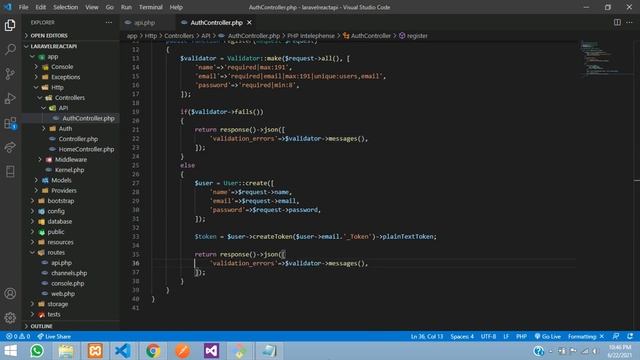Screen dimensions: 640x360
Task: Open web.php under routes
Action: [x=63, y=293]
